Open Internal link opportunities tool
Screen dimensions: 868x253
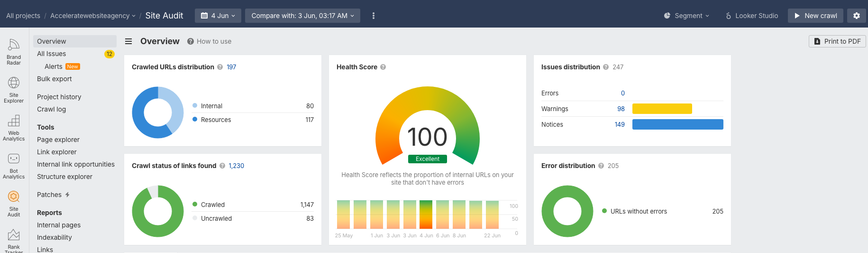pyautogui.click(x=76, y=164)
